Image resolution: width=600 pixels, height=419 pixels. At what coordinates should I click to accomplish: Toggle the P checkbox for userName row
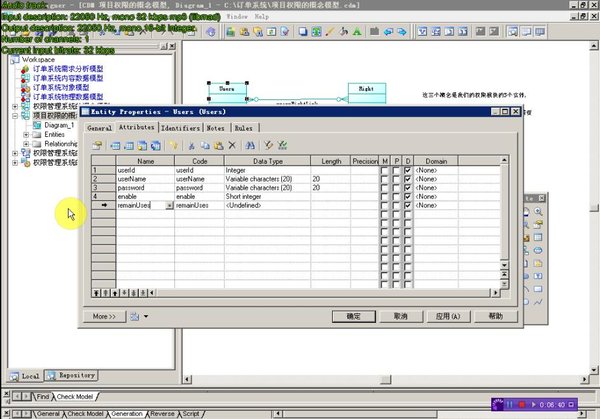pyautogui.click(x=396, y=179)
